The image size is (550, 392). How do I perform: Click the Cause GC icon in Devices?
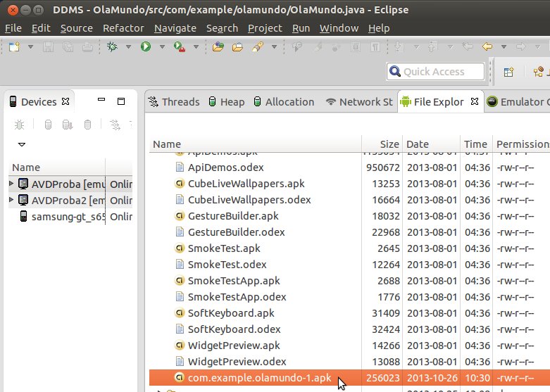pyautogui.click(x=88, y=125)
